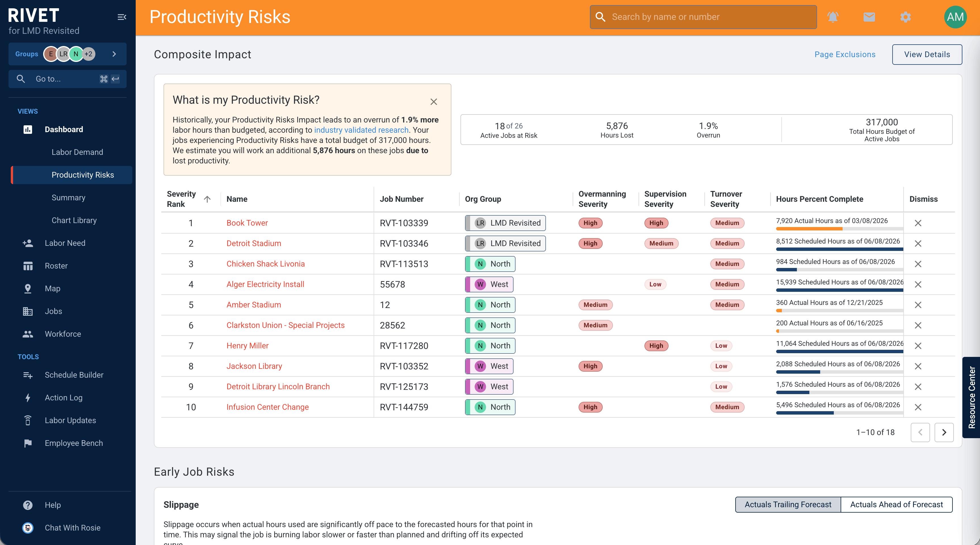The height and width of the screenshot is (545, 980).
Task: Open the Detroit Stadium job link
Action: point(254,243)
